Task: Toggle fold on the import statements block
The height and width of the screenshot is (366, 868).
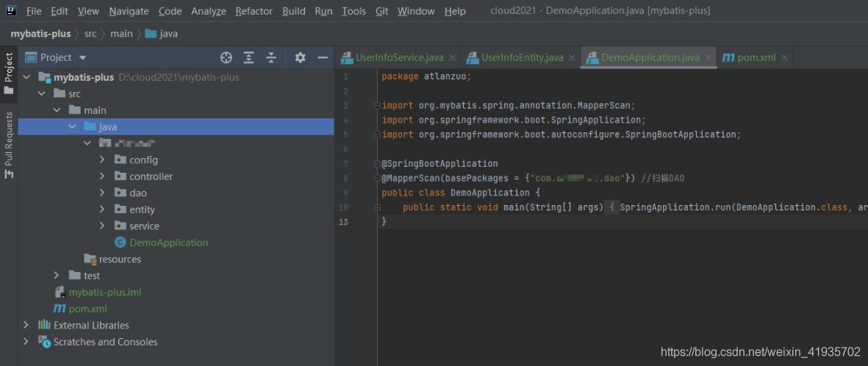Action: (377, 106)
